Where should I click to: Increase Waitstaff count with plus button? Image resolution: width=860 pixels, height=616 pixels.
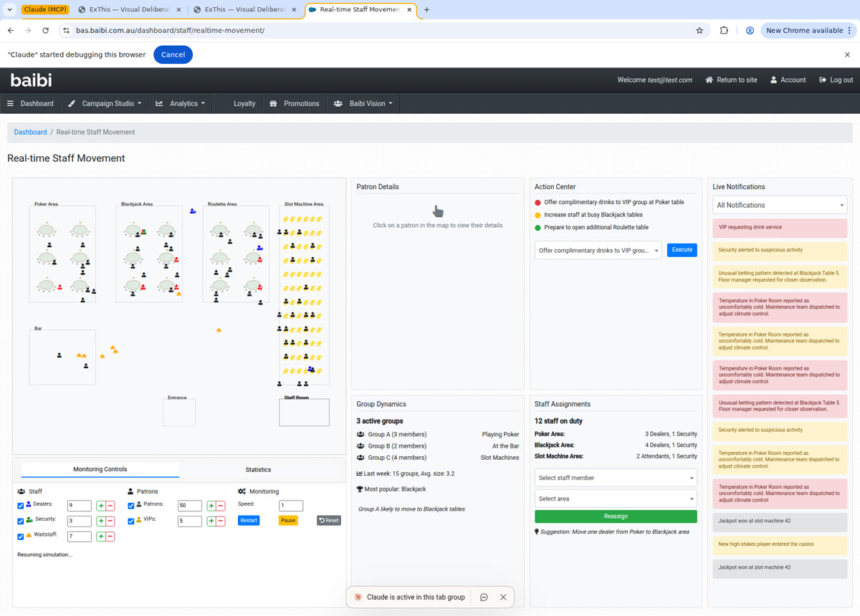tap(101, 536)
